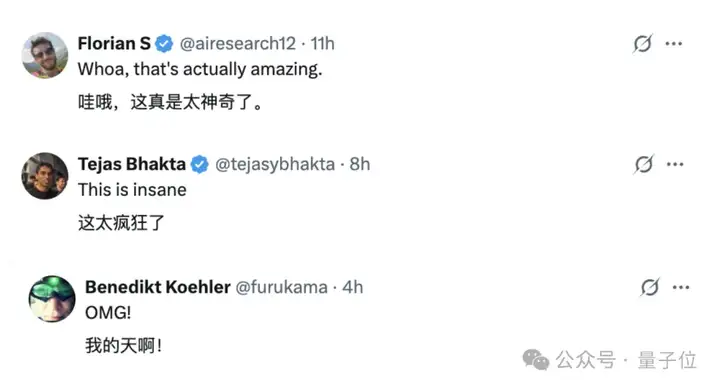View Tejas Bhakta's profile avatar
The image size is (720, 389).
pos(45,176)
